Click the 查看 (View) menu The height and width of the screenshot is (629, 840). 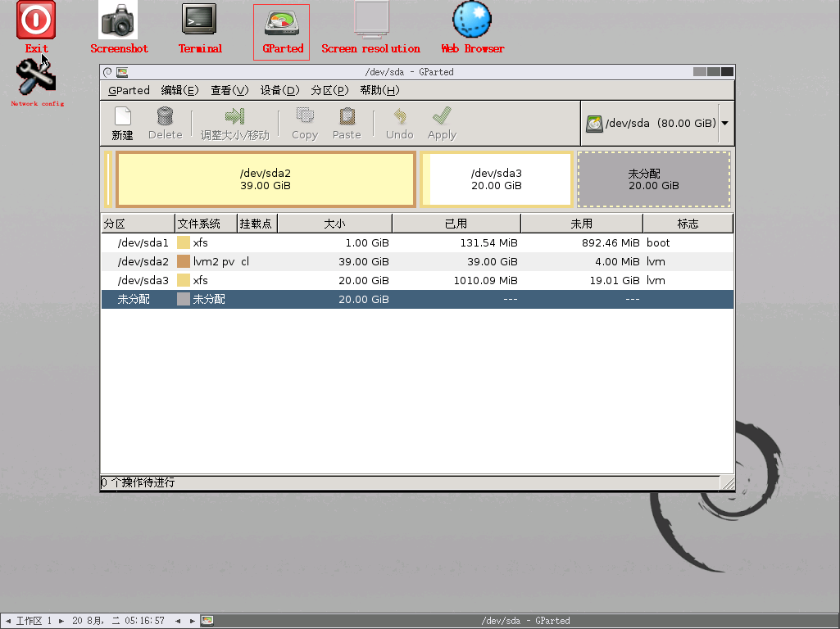tap(229, 90)
